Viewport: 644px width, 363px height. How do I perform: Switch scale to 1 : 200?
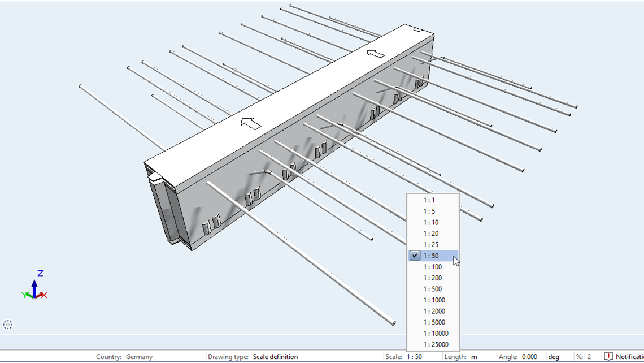pyautogui.click(x=433, y=278)
